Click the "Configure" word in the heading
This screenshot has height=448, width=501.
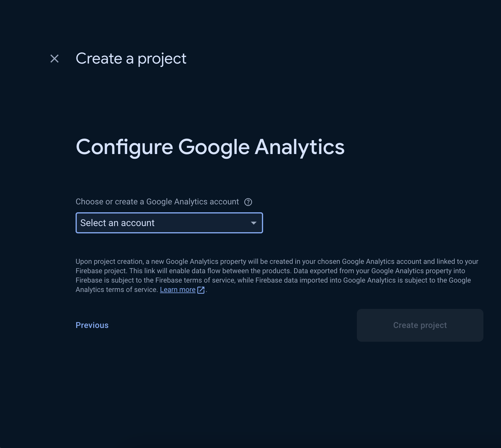(x=124, y=147)
